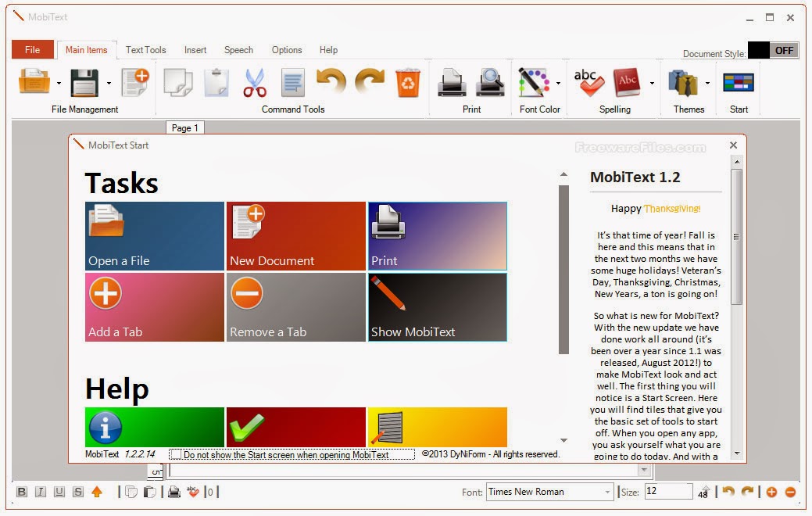The width and height of the screenshot is (812, 516).
Task: Click the abc checkmark spell check icon
Action: (588, 83)
